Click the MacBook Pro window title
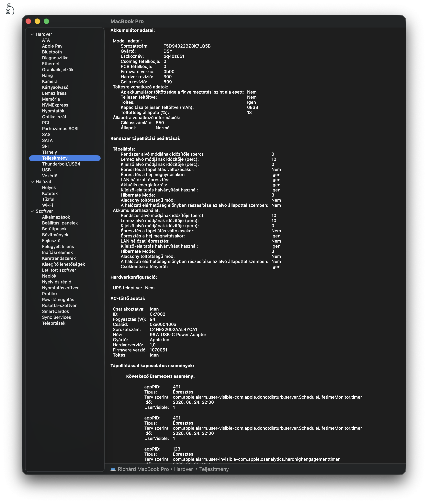428x504 pixels. 127,21
